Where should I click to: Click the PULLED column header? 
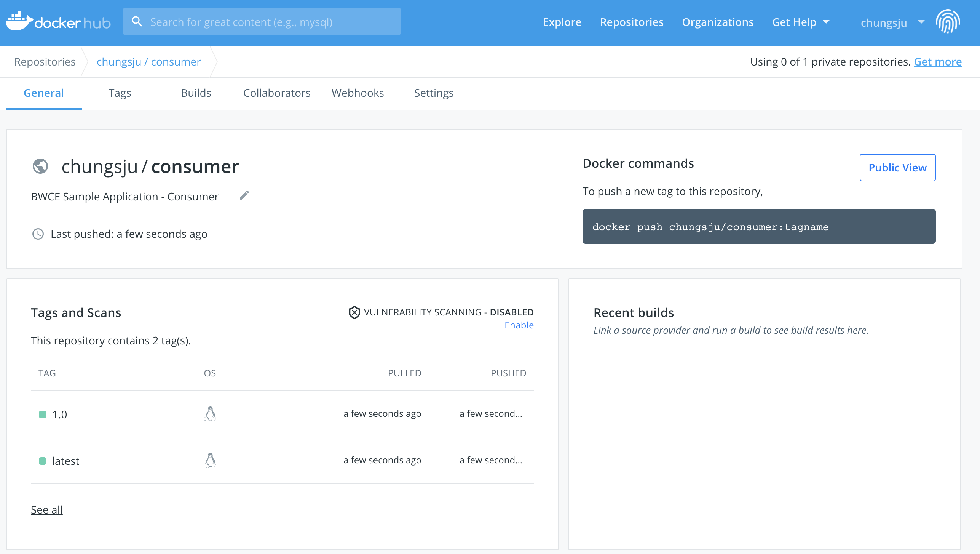(404, 373)
